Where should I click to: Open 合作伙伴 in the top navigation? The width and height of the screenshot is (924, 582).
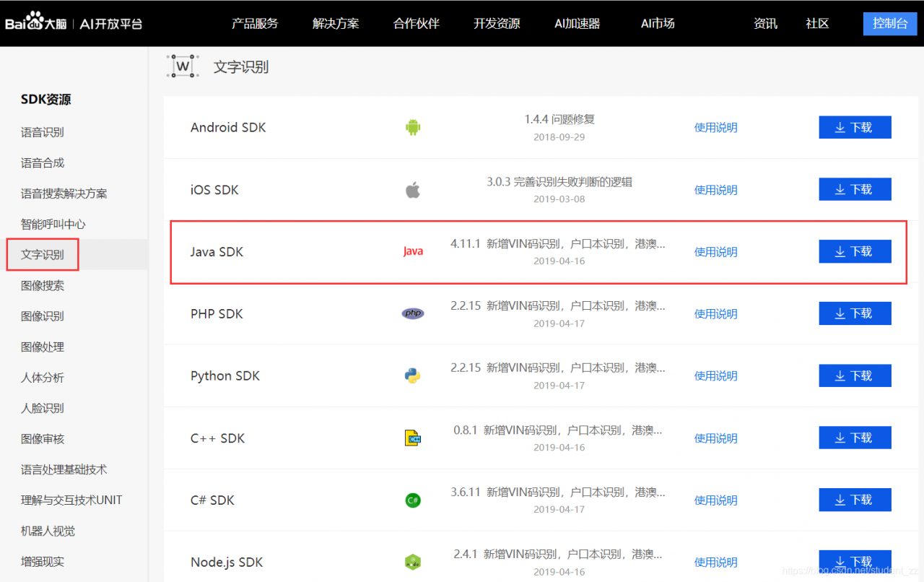(x=417, y=23)
